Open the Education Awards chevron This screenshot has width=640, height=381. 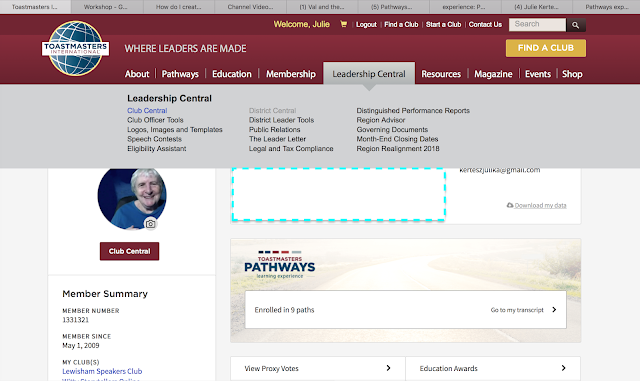click(x=563, y=368)
